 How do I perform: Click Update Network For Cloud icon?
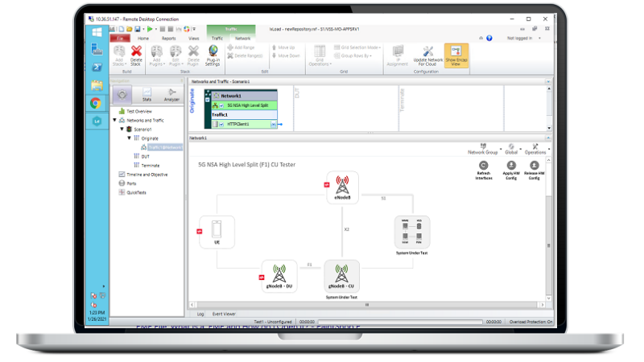(x=427, y=55)
